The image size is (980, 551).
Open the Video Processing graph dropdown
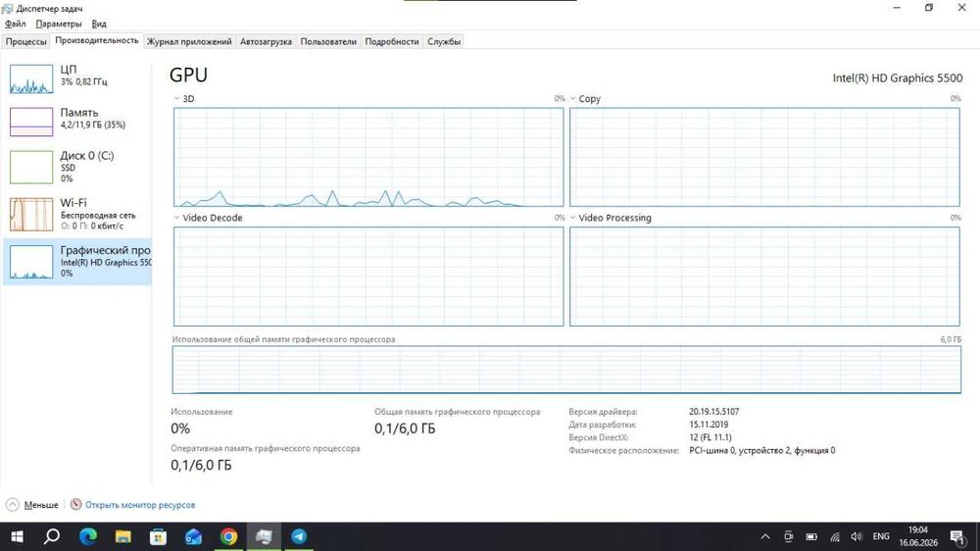(x=572, y=218)
